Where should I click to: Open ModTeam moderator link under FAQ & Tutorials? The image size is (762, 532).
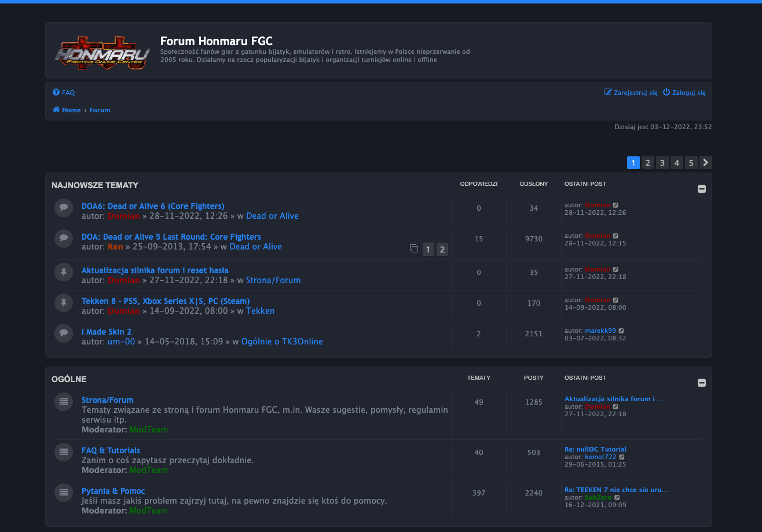coord(149,470)
